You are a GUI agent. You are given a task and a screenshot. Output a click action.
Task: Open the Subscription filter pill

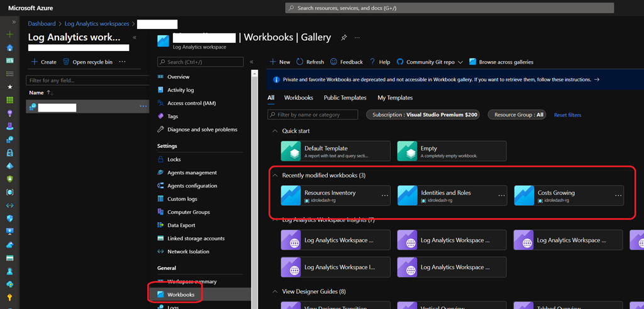pos(425,115)
